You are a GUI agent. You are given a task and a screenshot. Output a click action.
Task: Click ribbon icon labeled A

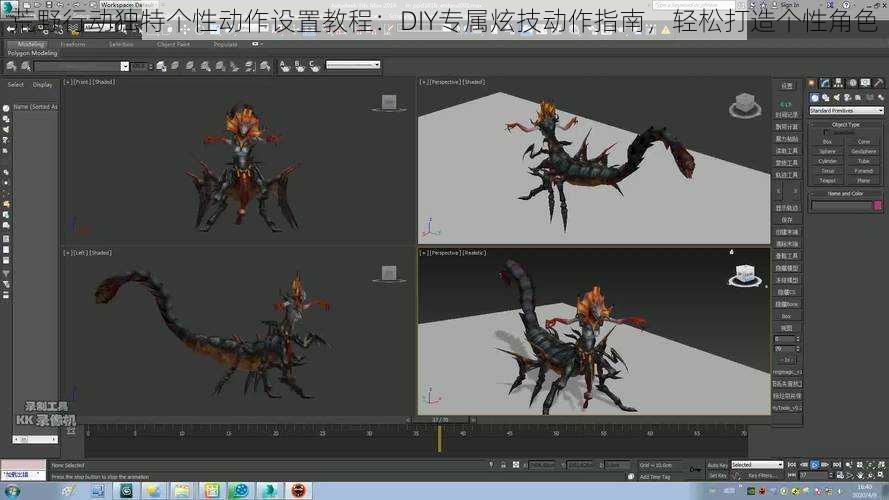coord(285,66)
